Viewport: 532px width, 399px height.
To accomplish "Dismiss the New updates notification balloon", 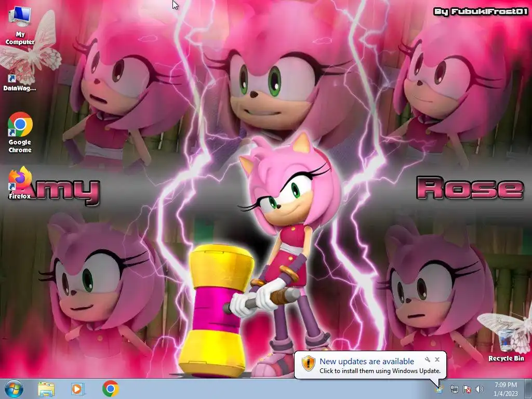I will click(437, 360).
